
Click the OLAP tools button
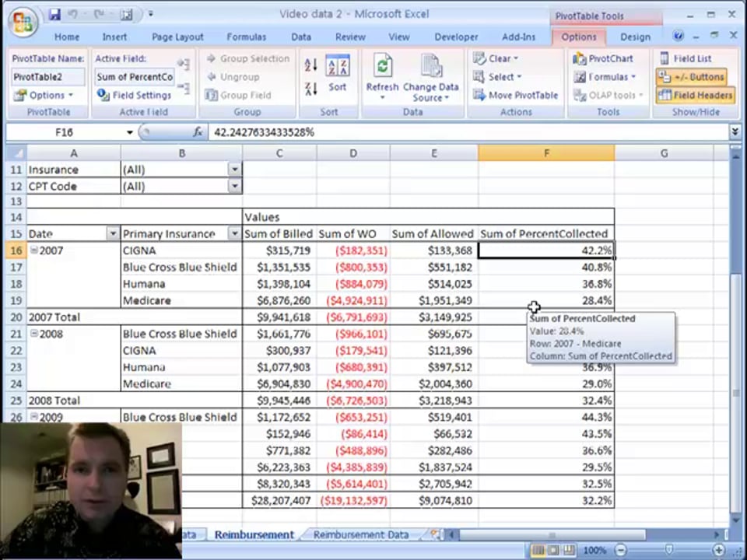pos(608,95)
